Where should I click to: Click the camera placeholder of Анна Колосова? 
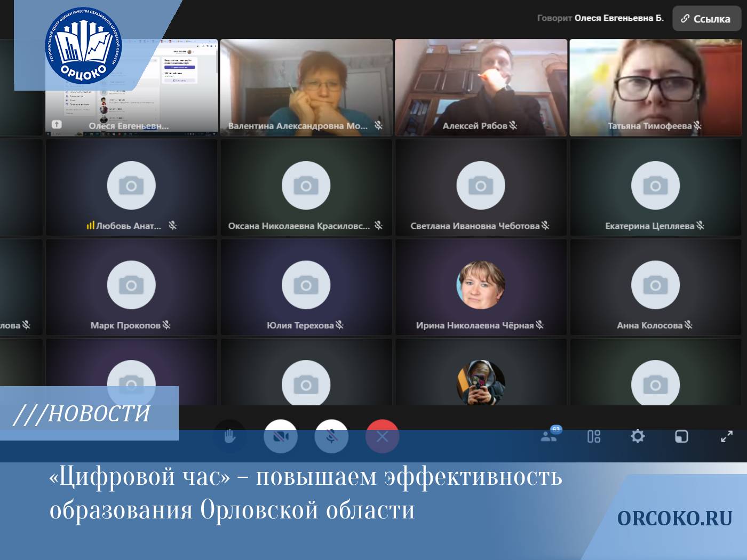[x=655, y=285]
